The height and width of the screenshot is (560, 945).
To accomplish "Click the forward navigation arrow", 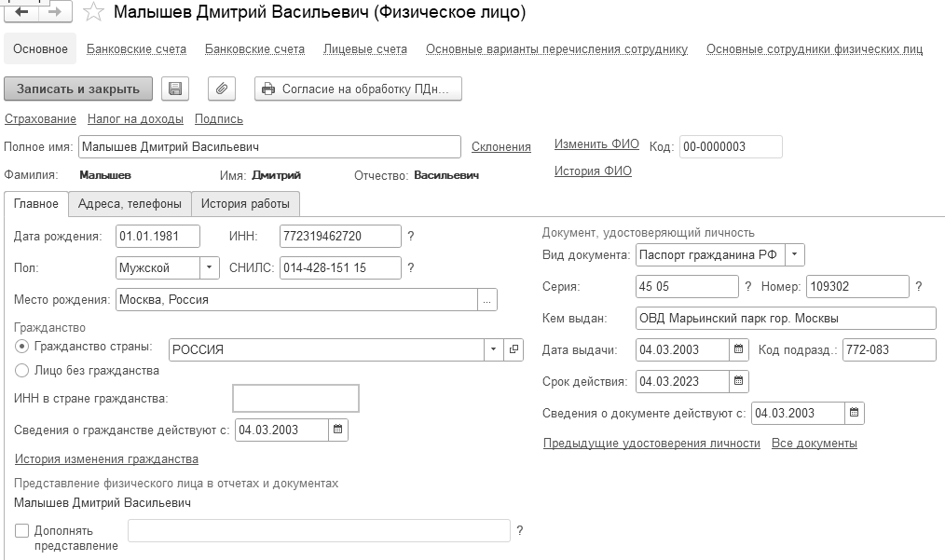I will point(54,12).
